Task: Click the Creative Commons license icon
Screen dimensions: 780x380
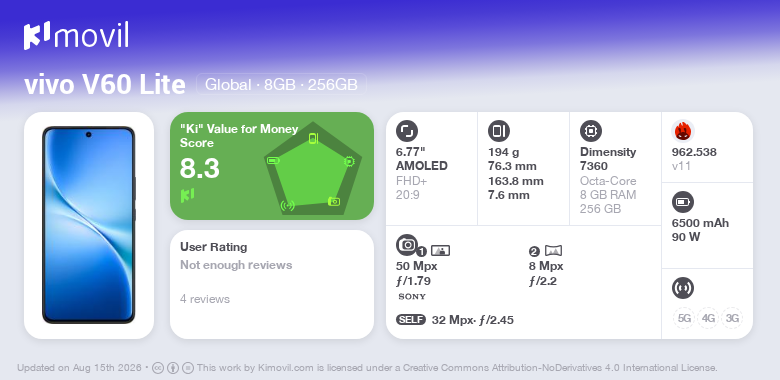Action: tap(158, 368)
